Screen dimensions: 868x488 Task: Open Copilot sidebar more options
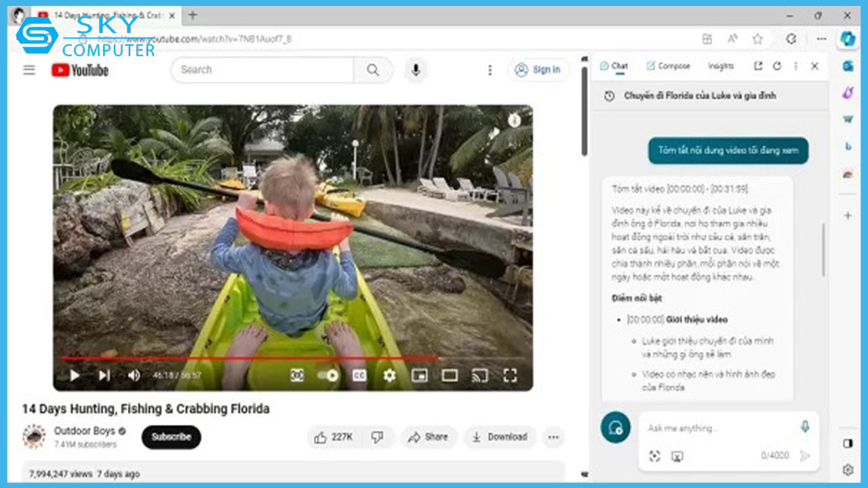click(795, 66)
